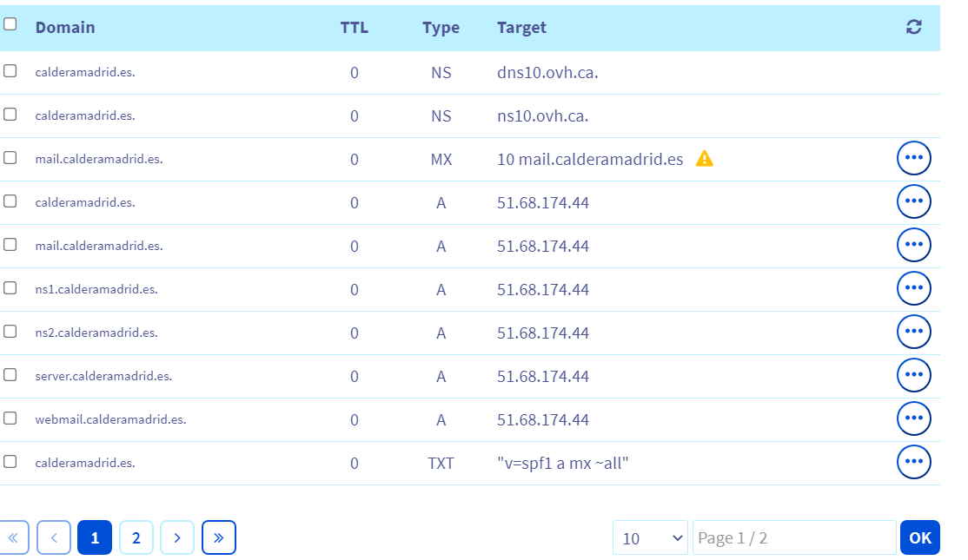Select the dns10.ovh.ca. NS record checkbox
968x560 pixels.
point(10,71)
